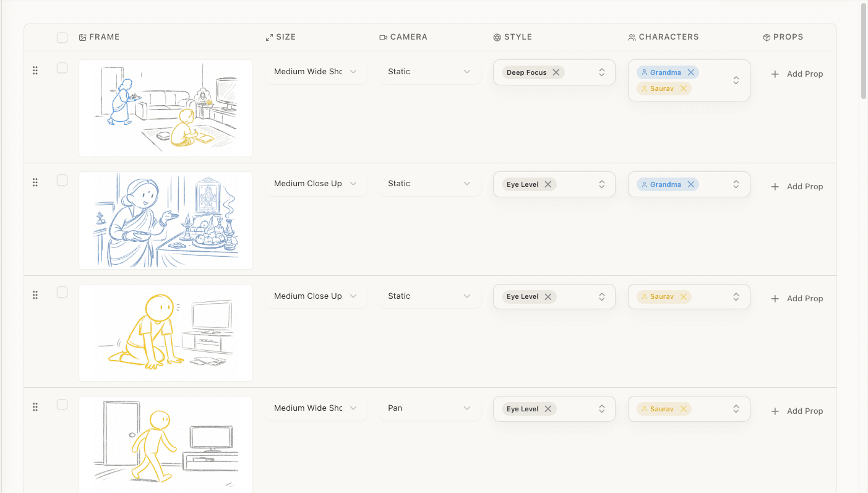Open the Medium Wide Shot size dropdown
The width and height of the screenshot is (868, 493).
pos(316,72)
